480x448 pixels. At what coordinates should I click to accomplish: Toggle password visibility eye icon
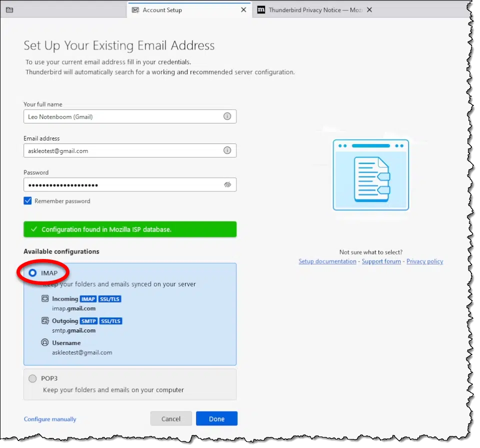pos(227,184)
